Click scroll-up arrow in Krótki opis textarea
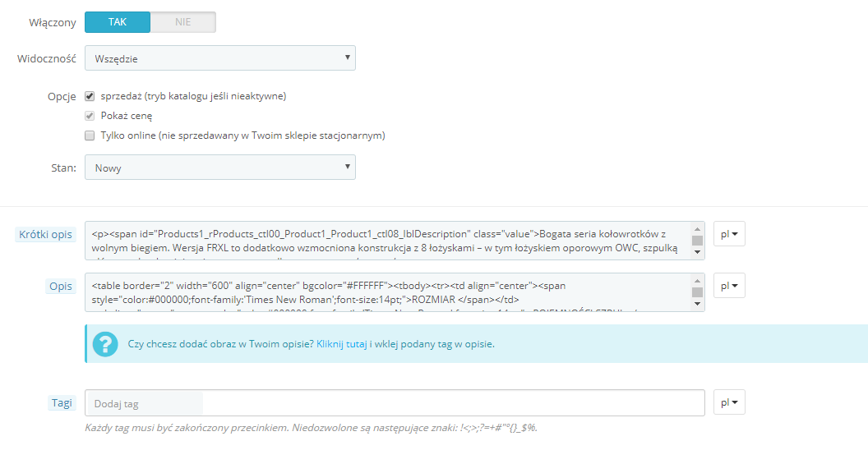The height and width of the screenshot is (450, 868). coord(697,229)
